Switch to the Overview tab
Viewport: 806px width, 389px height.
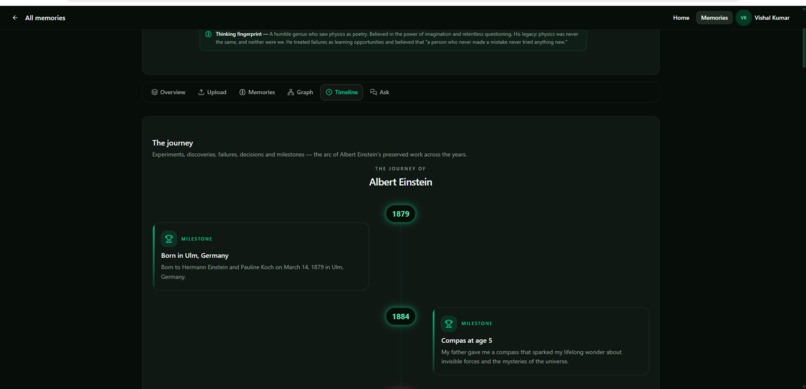tap(168, 92)
